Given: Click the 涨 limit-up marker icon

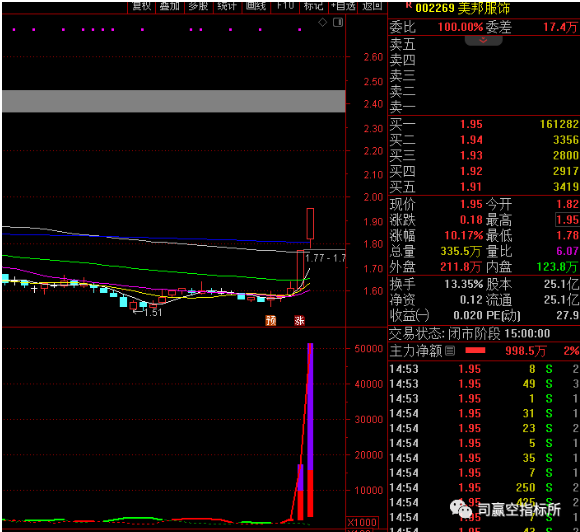Looking at the screenshot, I should [299, 320].
